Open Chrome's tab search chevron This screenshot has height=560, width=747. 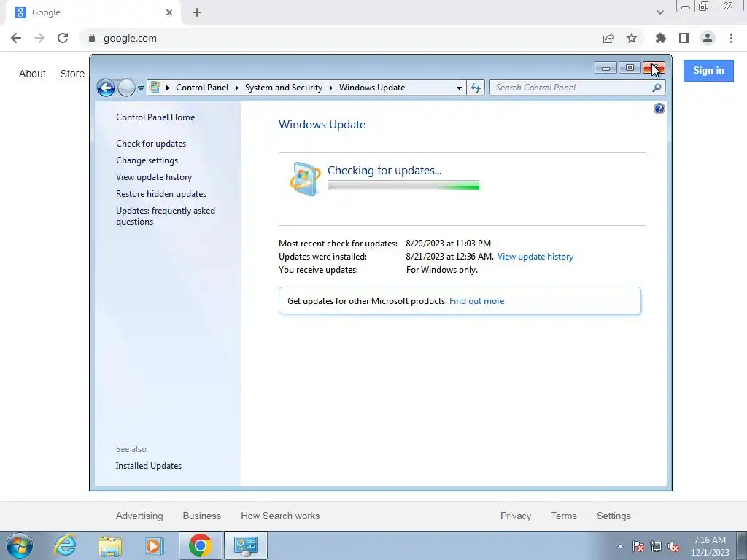tap(659, 12)
